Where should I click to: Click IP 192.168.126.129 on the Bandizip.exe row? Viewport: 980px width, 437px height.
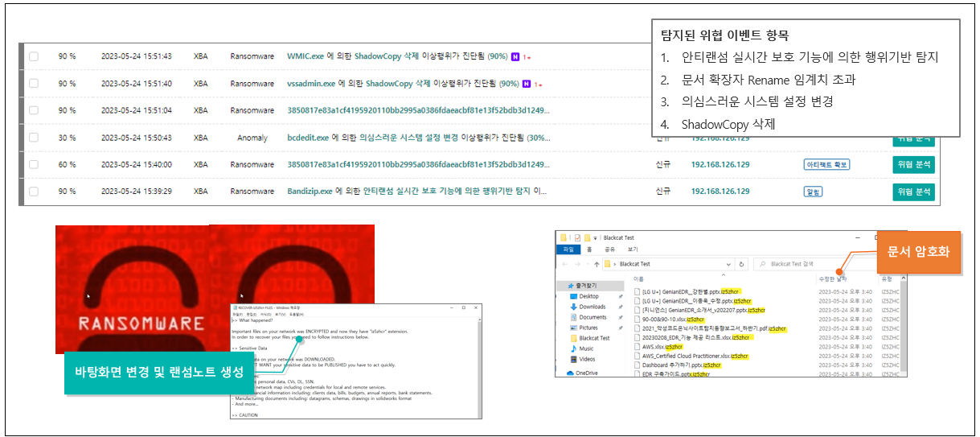[x=720, y=192]
